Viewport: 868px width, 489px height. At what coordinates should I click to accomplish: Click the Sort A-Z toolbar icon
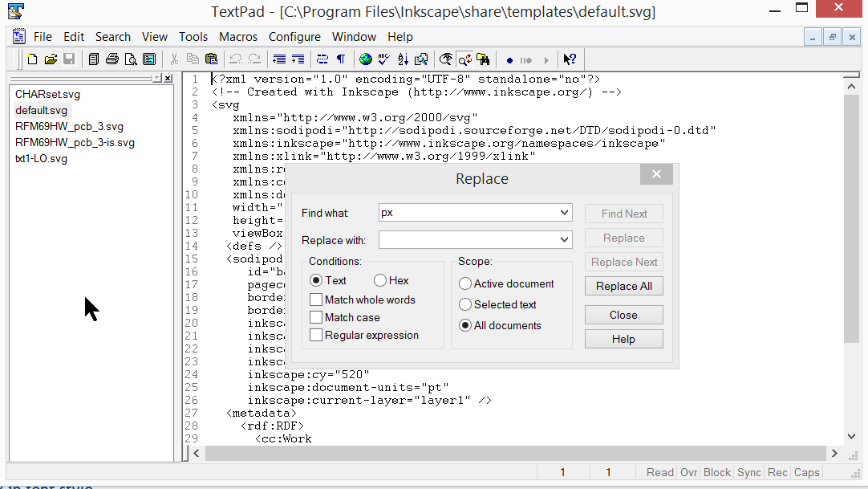pyautogui.click(x=402, y=59)
